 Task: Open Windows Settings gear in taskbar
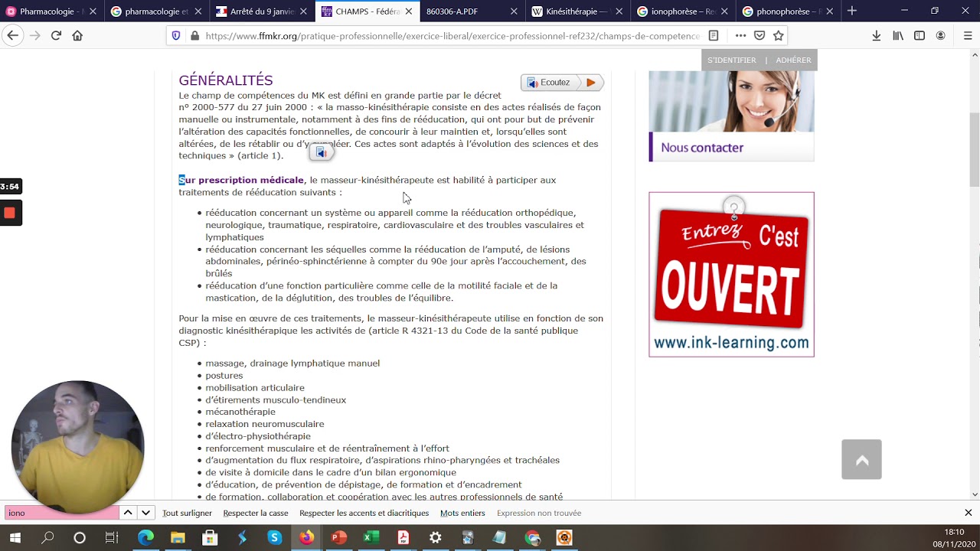435,537
